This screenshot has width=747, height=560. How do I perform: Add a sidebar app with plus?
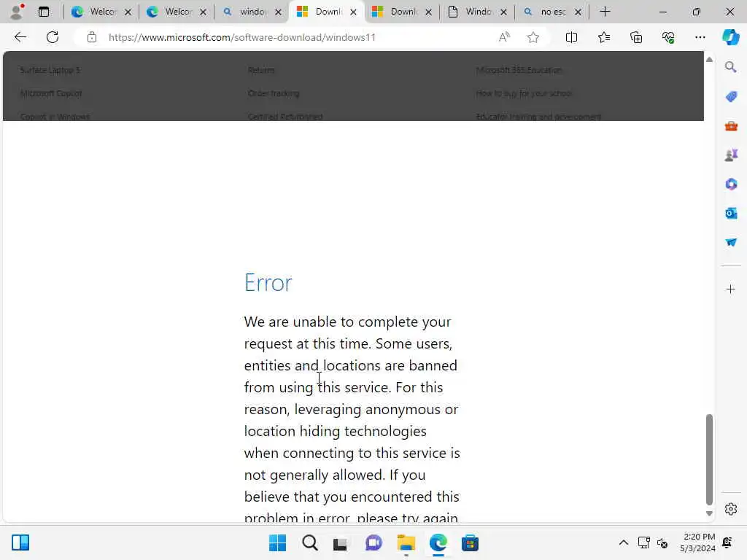[x=731, y=289]
